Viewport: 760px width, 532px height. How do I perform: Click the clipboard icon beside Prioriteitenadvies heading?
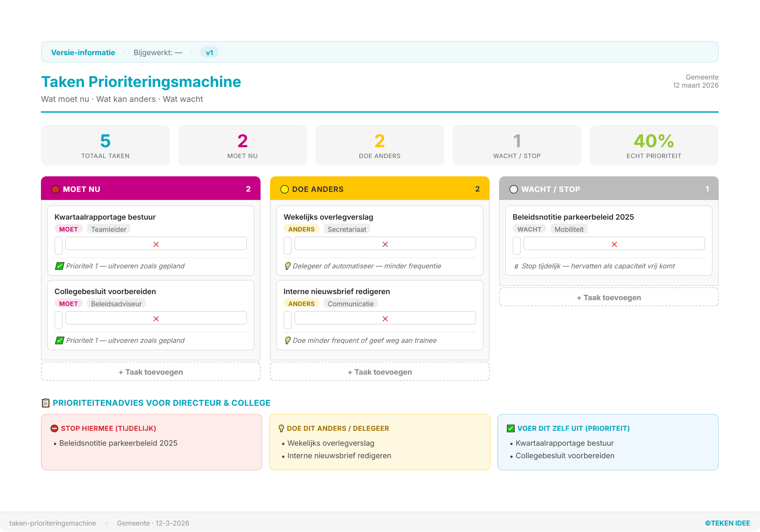tap(46, 403)
